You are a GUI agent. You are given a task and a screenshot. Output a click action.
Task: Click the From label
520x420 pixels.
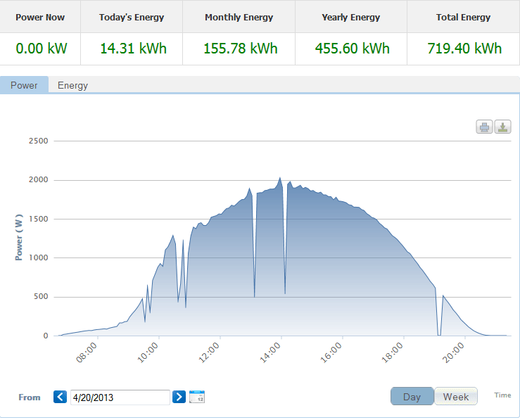30,397
